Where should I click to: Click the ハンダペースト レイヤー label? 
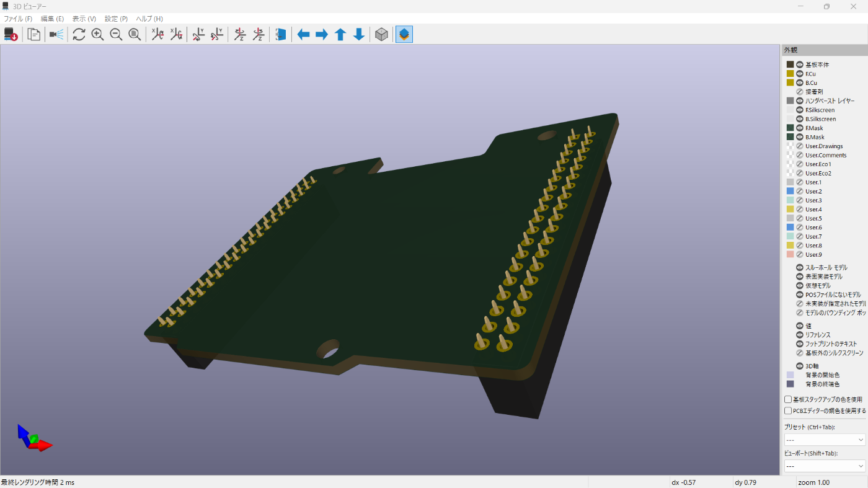click(x=830, y=101)
